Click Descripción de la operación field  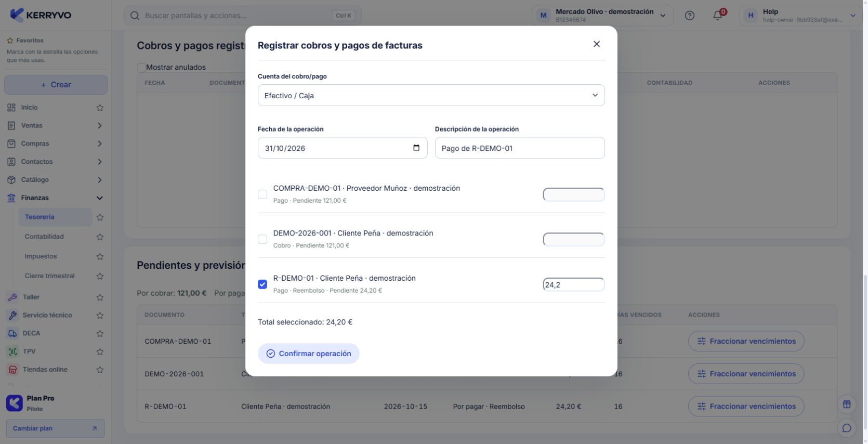[x=520, y=148]
